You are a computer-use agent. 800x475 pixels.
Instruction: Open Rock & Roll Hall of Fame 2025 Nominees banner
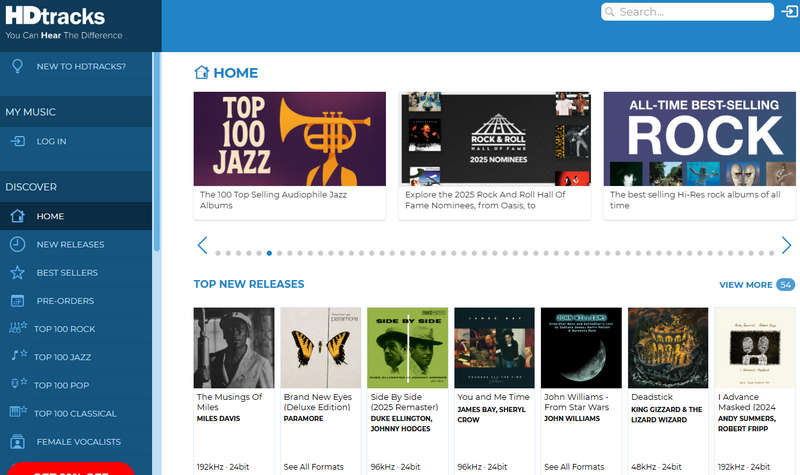[496, 138]
